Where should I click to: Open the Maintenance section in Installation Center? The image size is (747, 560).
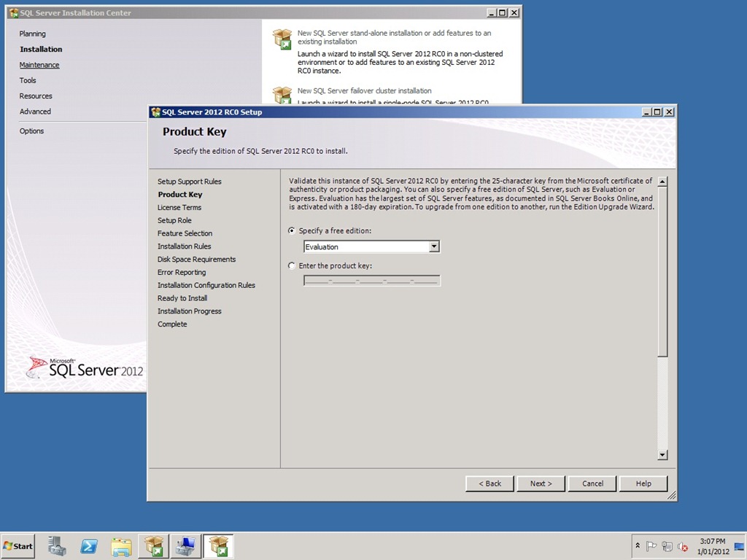(x=39, y=65)
